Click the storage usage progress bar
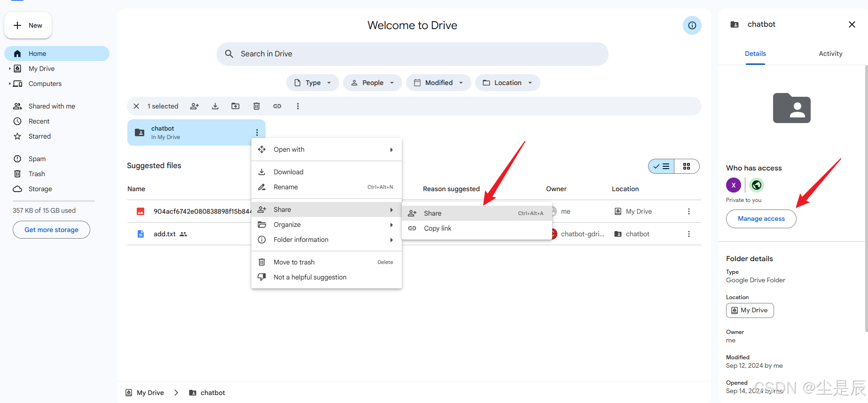The height and width of the screenshot is (403, 868). [54, 201]
